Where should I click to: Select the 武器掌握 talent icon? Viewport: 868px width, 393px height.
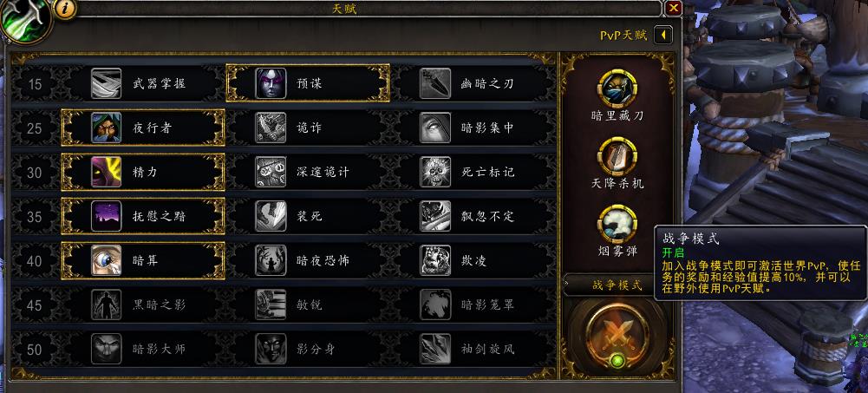107,83
